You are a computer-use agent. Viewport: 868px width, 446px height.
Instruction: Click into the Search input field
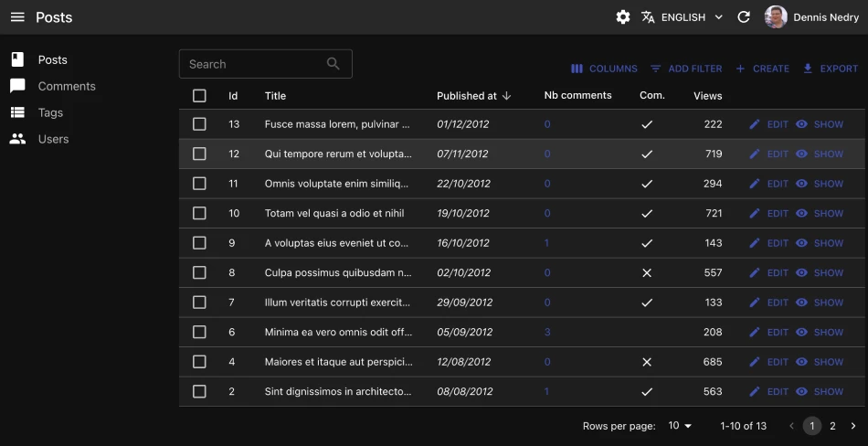[x=251, y=64]
